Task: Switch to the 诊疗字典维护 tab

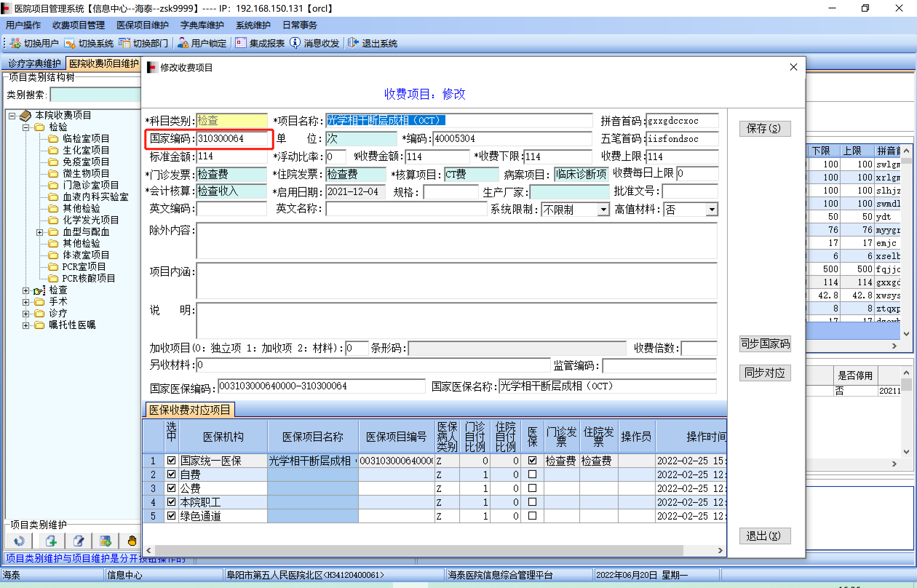Action: (x=34, y=63)
